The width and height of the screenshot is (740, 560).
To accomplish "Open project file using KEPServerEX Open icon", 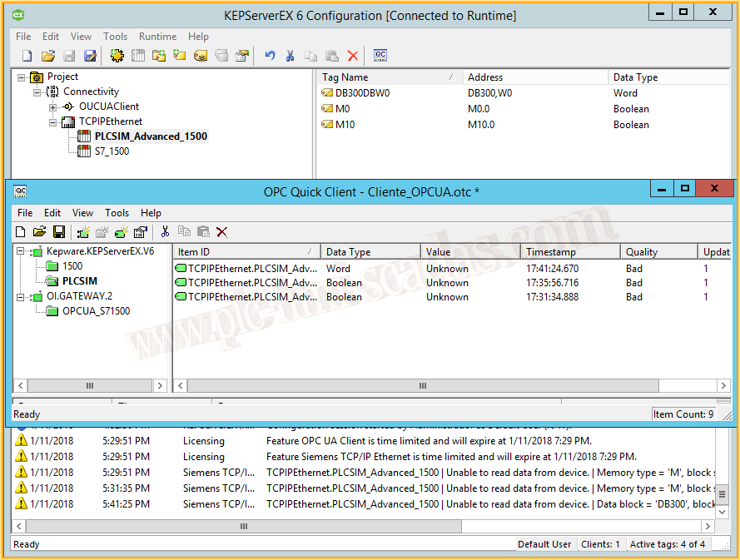I will (x=48, y=56).
